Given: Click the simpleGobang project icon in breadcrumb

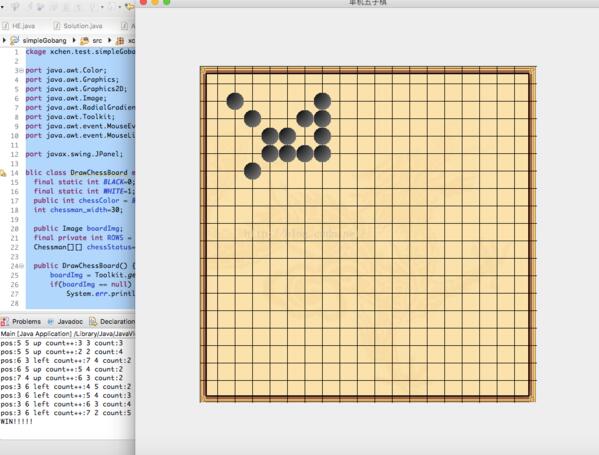Looking at the screenshot, I should (x=15, y=40).
